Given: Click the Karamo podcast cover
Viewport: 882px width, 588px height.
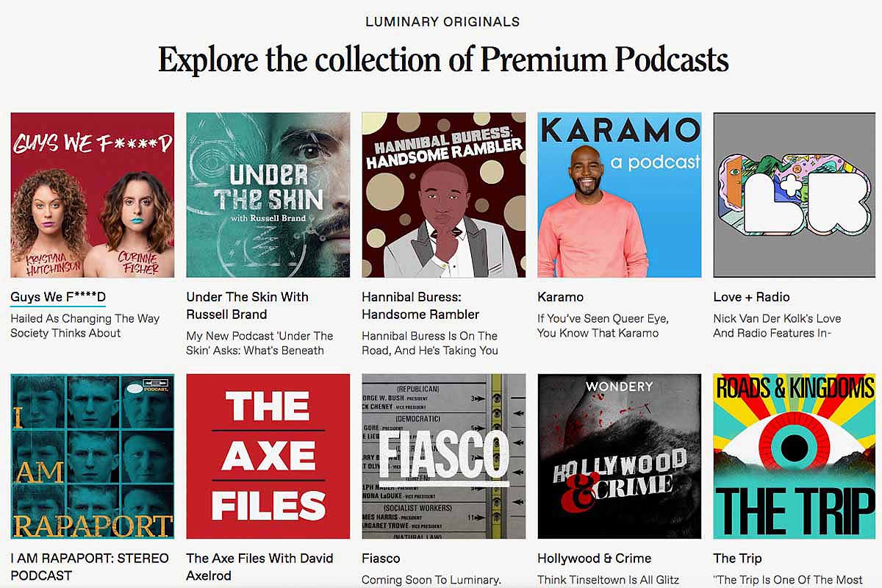Looking at the screenshot, I should [620, 195].
